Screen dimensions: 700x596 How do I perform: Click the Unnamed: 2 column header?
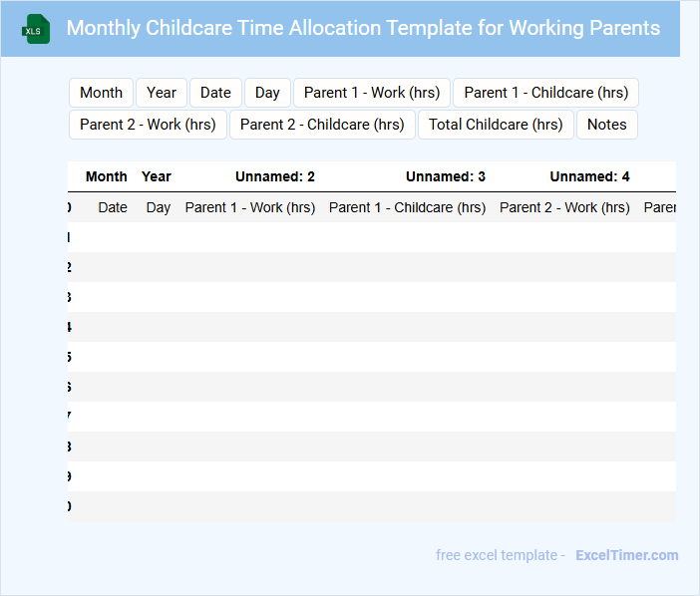tap(275, 176)
